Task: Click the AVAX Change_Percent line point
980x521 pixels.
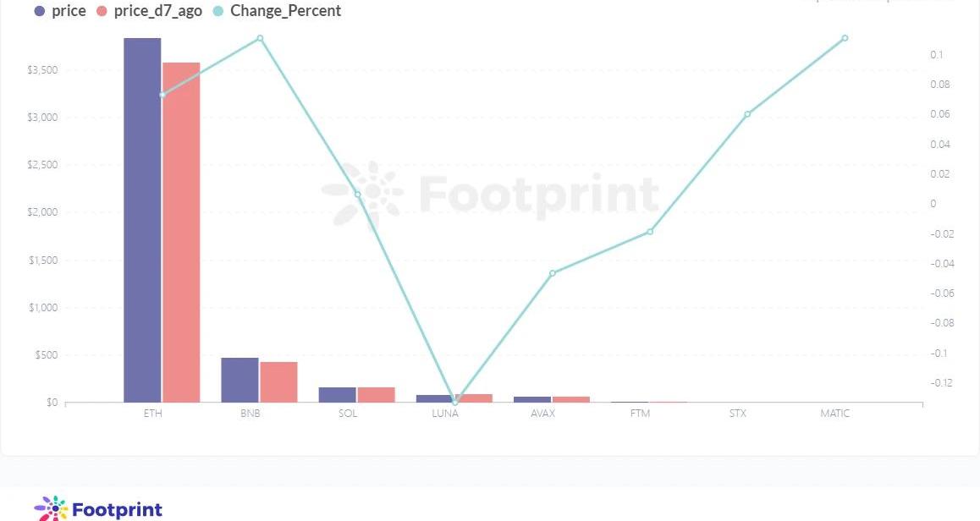Action: coord(553,273)
